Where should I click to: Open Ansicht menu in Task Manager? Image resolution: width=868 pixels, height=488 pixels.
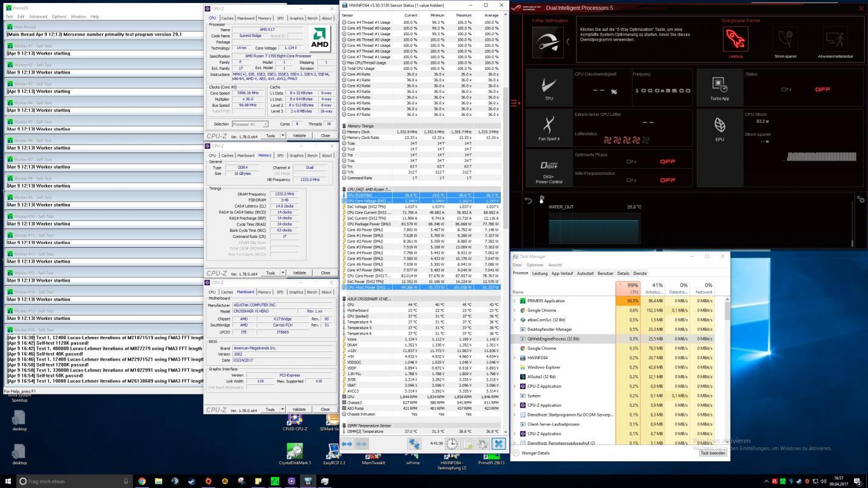(x=555, y=265)
